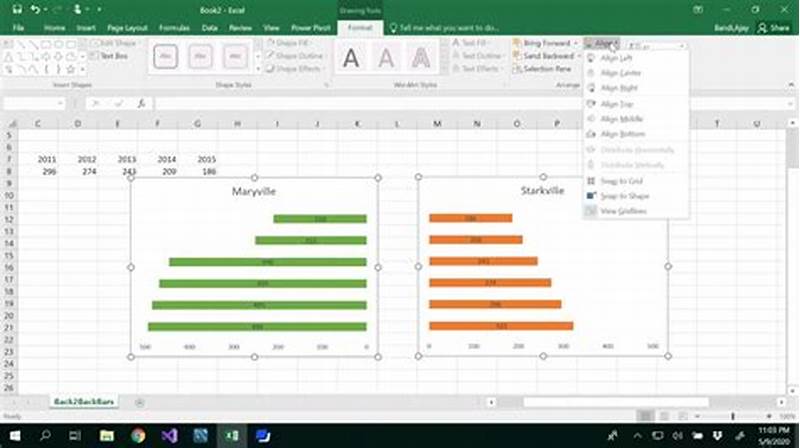Open Text Fill dropdown
Screen dimensions: 800x448
[x=470, y=43]
